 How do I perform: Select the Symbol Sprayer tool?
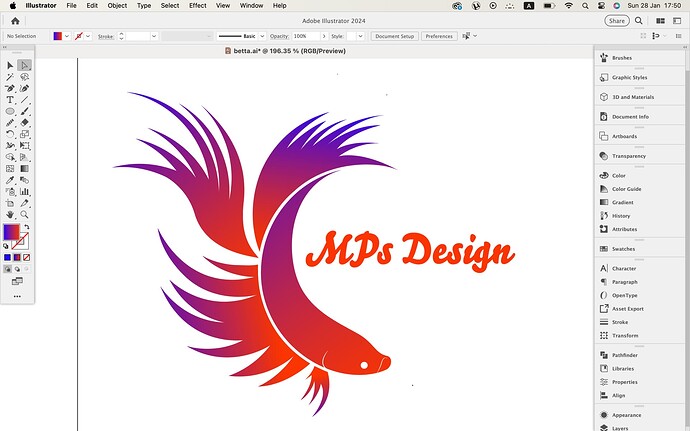[x=10, y=192]
